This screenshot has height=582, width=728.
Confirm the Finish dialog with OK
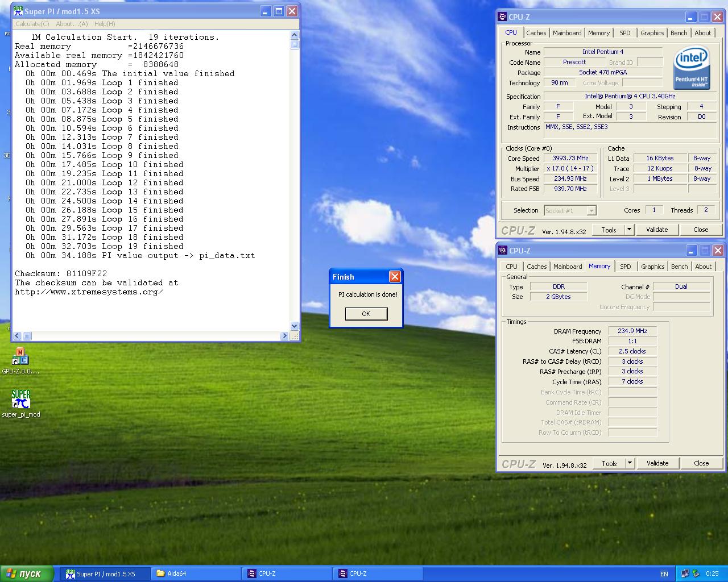(366, 314)
